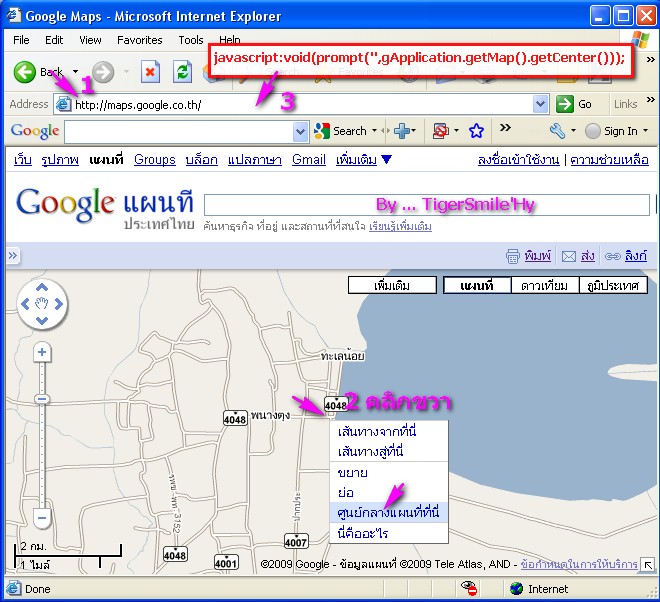Image resolution: width=660 pixels, height=602 pixels.
Task: Open the File menu
Action: pos(21,40)
